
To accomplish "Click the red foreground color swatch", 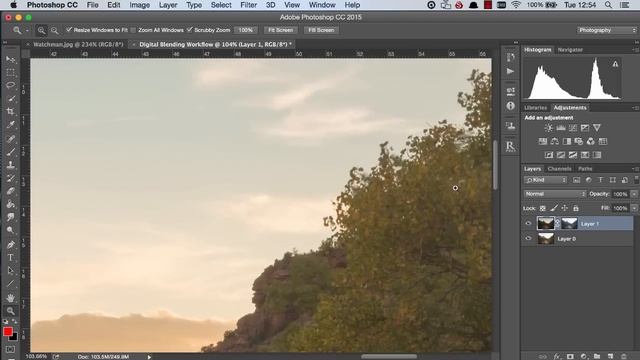I will pos(7,331).
